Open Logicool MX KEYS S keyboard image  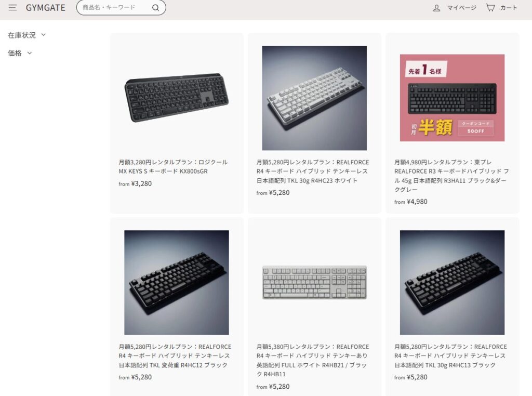click(x=177, y=98)
